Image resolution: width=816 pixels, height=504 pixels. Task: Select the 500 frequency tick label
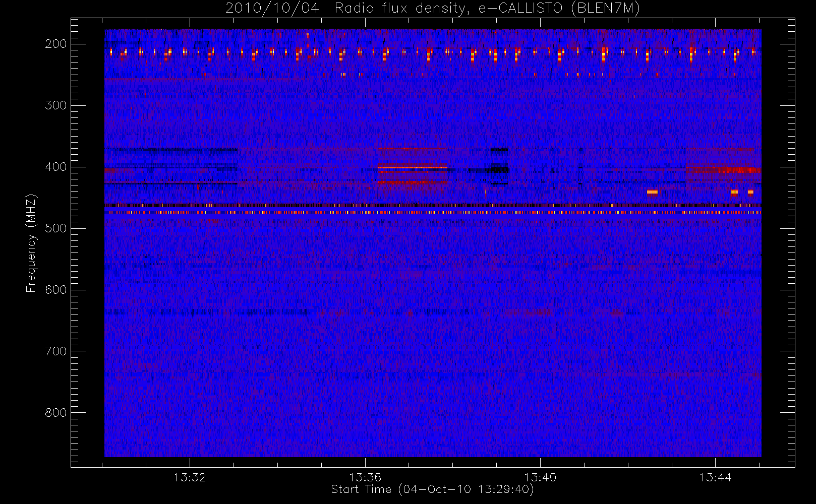(55, 228)
